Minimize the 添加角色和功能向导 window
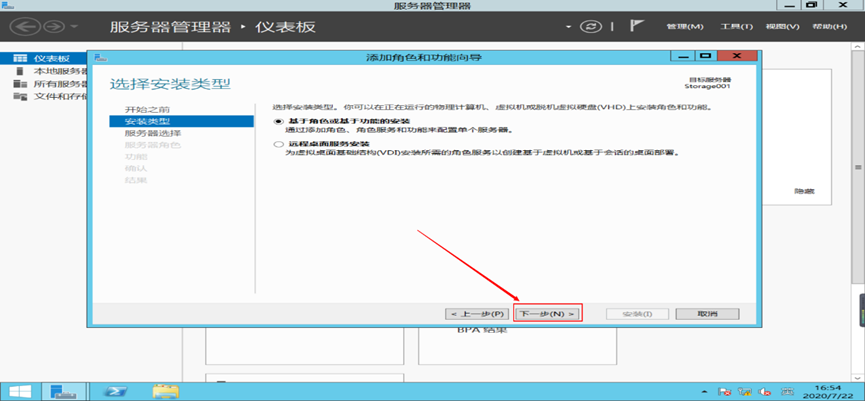This screenshot has width=865, height=401. click(x=683, y=56)
